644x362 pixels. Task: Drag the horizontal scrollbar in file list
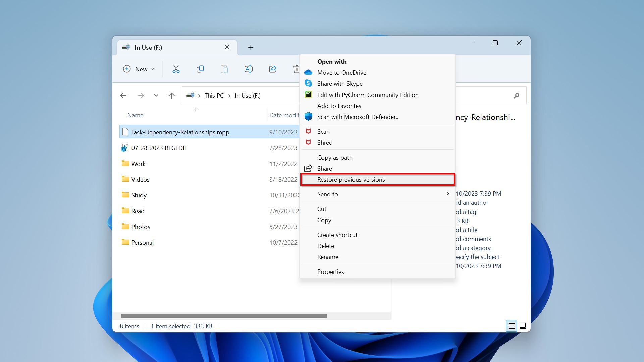[223, 316]
